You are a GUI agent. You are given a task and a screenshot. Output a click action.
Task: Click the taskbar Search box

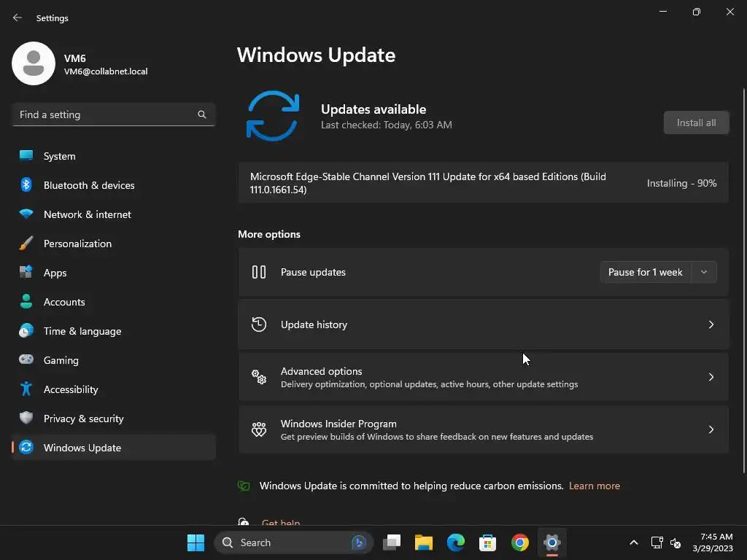[293, 542]
